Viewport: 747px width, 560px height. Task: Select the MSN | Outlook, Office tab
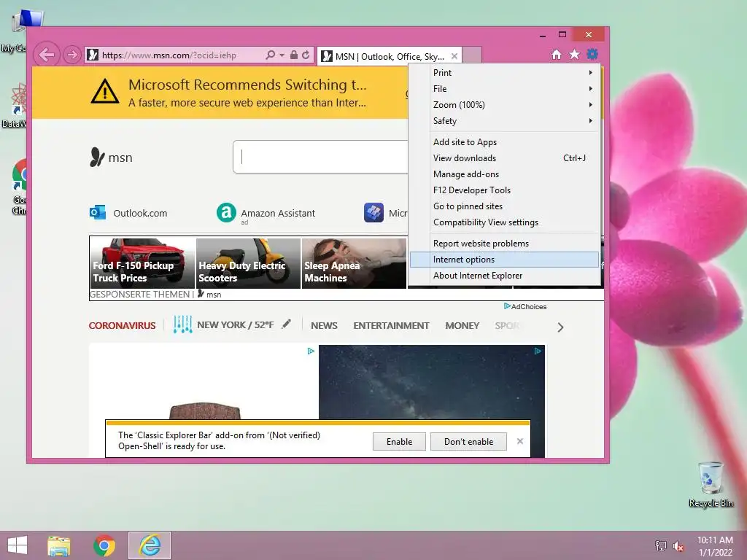pyautogui.click(x=390, y=56)
